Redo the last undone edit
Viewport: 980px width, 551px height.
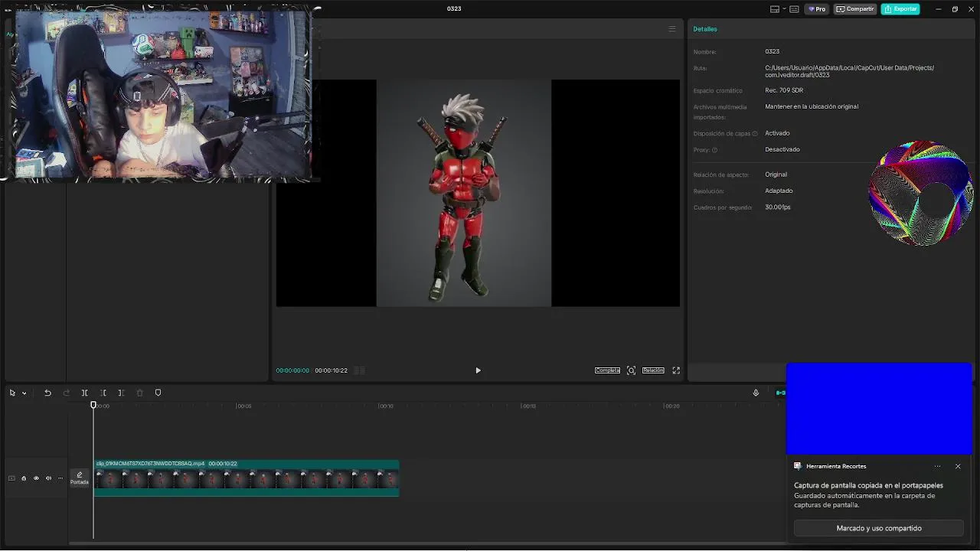(x=67, y=393)
